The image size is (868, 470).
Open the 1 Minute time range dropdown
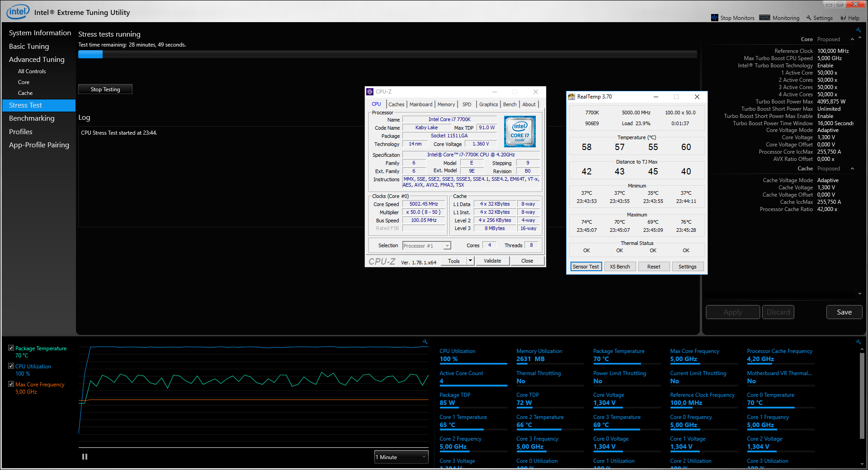tap(401, 457)
